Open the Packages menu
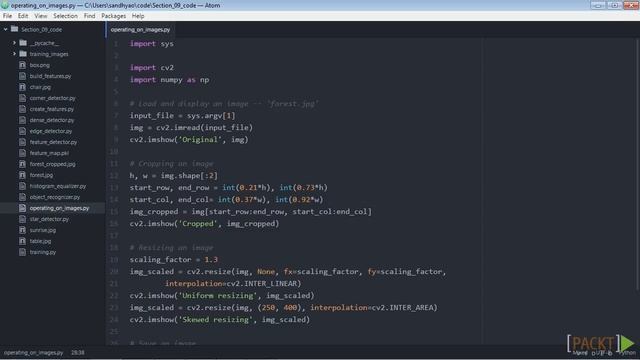This screenshot has height=360, width=640. coord(113,16)
